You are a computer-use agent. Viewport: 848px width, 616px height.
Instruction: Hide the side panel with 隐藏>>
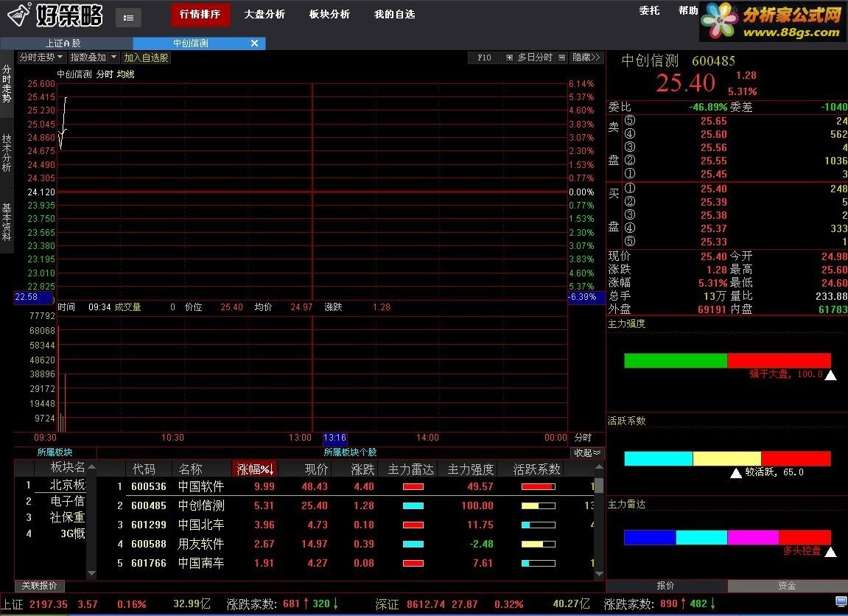(586, 57)
